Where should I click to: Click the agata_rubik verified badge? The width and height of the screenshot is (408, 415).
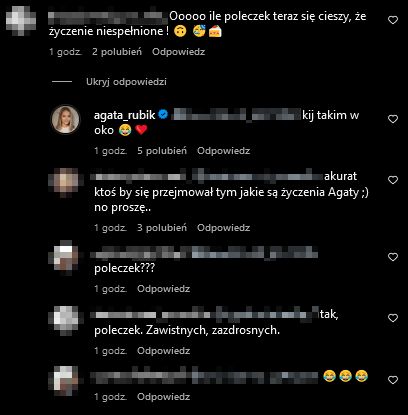click(x=163, y=115)
